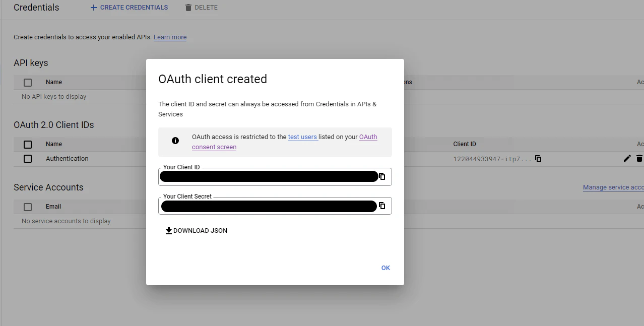The height and width of the screenshot is (326, 644).
Task: Open the Learn more link
Action: click(x=170, y=37)
